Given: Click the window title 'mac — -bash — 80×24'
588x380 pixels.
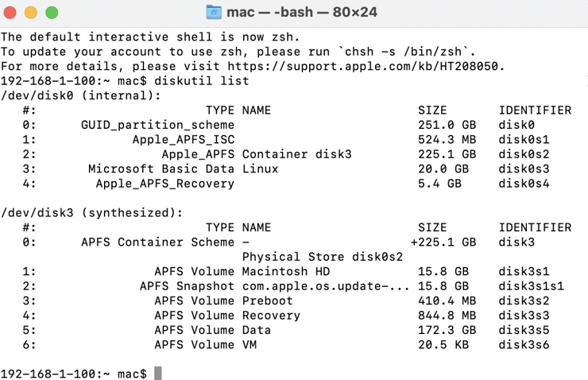Looking at the screenshot, I should click(302, 12).
